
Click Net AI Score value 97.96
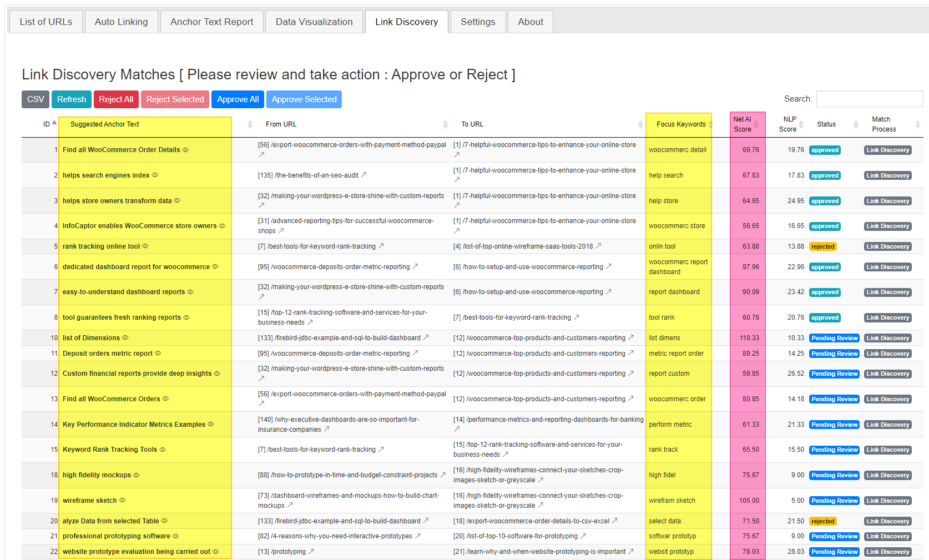tap(751, 267)
